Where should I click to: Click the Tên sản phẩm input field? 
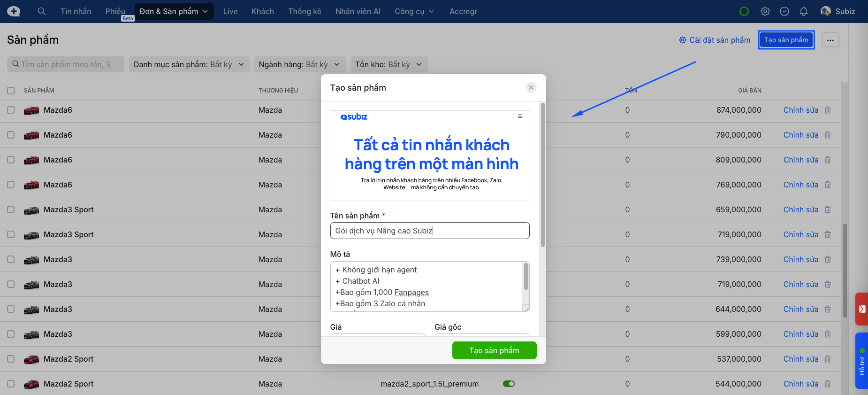[429, 231]
